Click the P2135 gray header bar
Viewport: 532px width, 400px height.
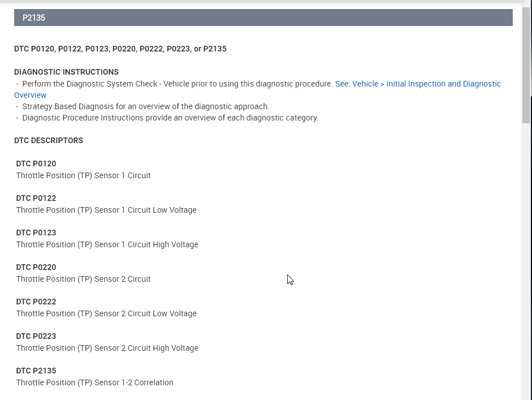click(x=263, y=18)
